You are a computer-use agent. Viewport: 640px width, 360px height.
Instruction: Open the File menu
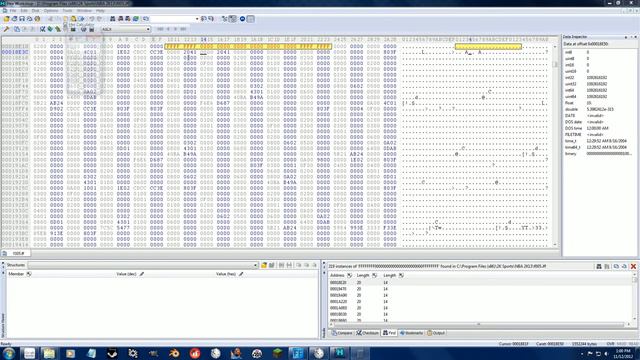13,11
